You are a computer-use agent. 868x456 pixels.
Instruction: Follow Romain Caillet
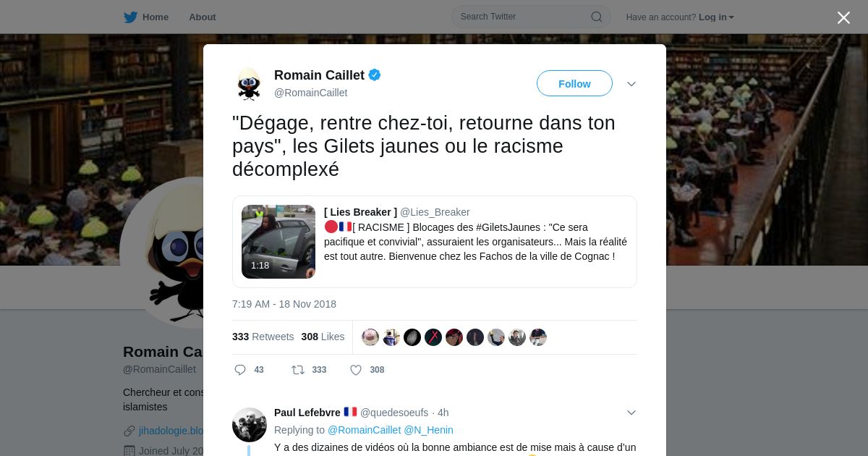coord(574,84)
